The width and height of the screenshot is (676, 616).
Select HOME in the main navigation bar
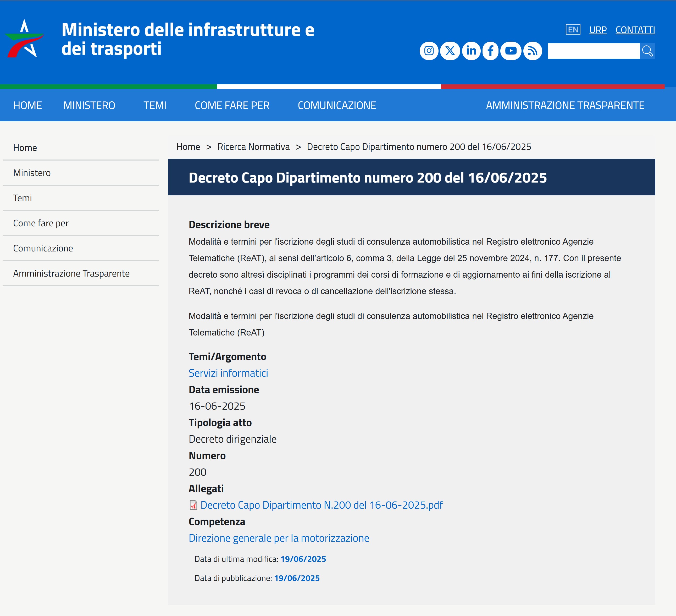click(27, 105)
